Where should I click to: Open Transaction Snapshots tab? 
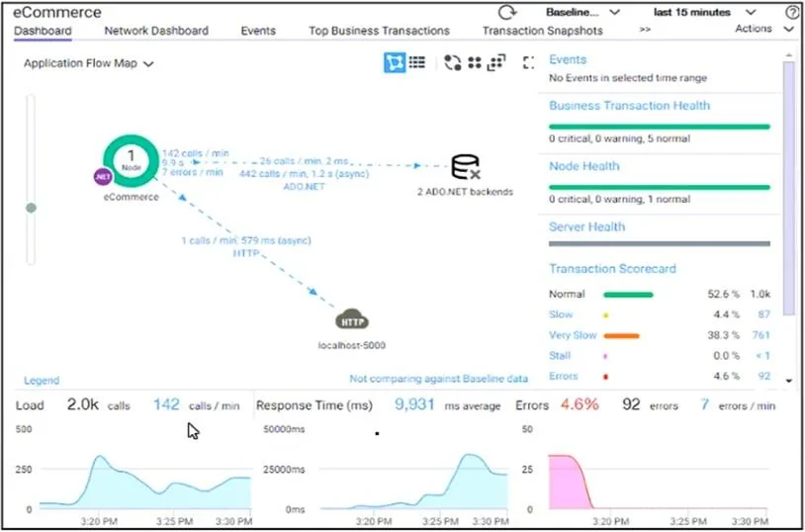542,31
